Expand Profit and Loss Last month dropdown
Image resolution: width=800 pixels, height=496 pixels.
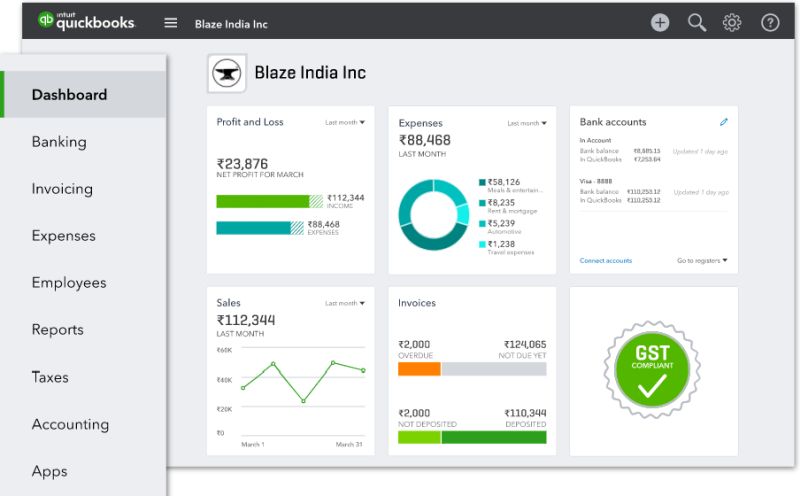[345, 122]
